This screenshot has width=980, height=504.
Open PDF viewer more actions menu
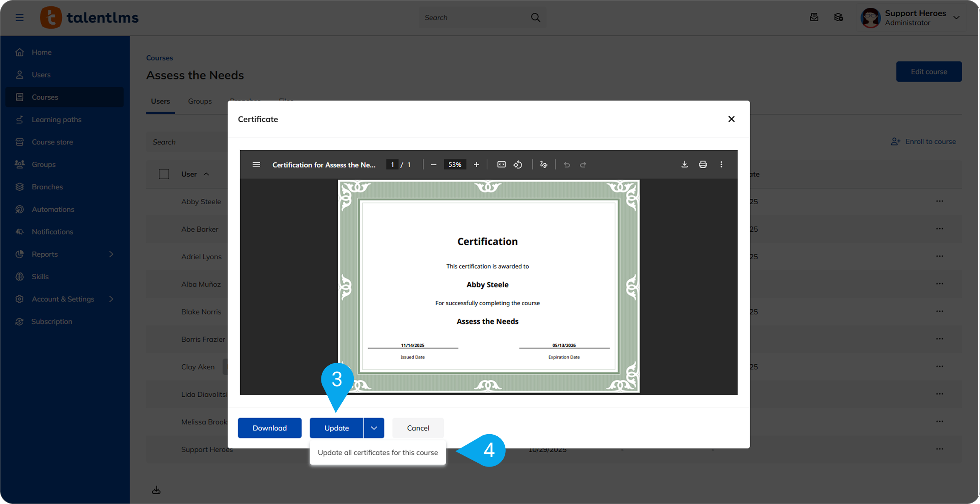721,164
